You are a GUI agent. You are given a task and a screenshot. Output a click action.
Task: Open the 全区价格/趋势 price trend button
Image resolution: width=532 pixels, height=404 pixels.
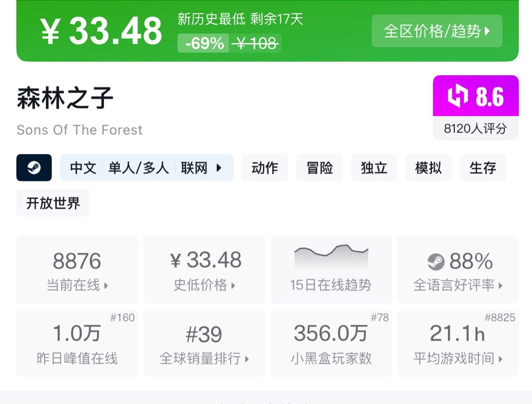tap(437, 31)
